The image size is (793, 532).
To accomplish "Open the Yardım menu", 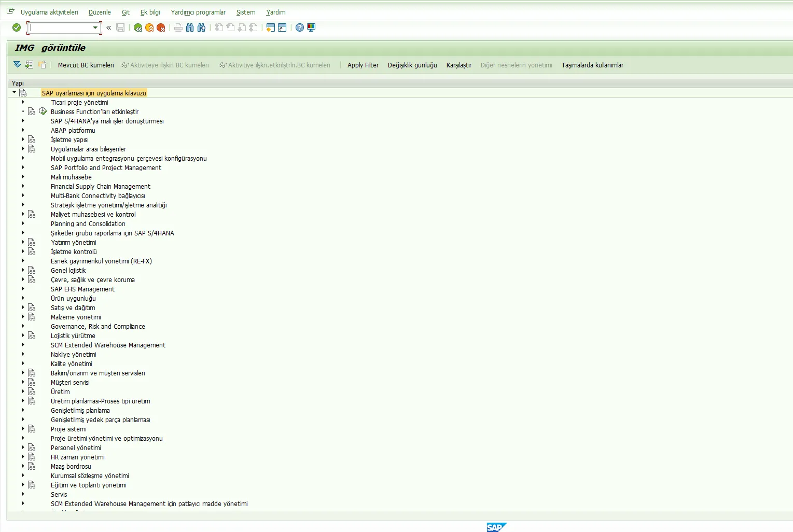I will pyautogui.click(x=276, y=12).
